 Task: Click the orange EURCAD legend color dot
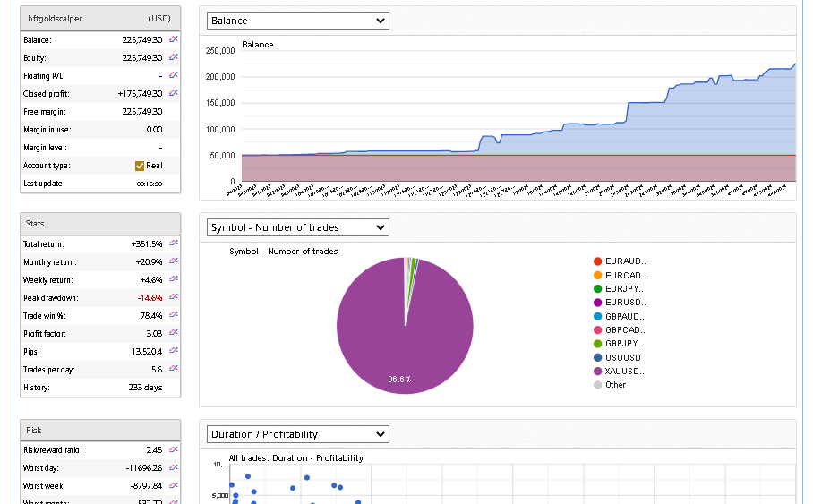pos(598,275)
